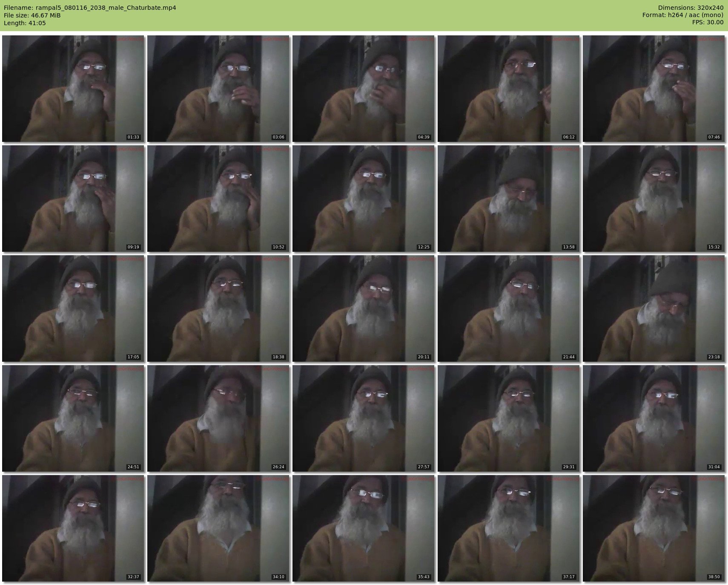
Task: Click the Length 41:05 text
Action: pyautogui.click(x=25, y=23)
